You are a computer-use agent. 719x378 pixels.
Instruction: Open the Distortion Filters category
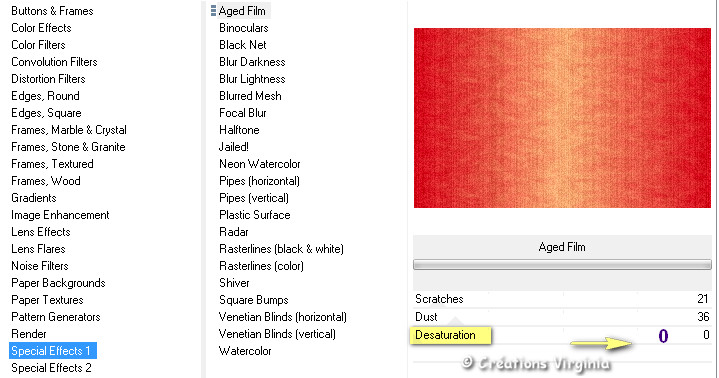(48, 79)
